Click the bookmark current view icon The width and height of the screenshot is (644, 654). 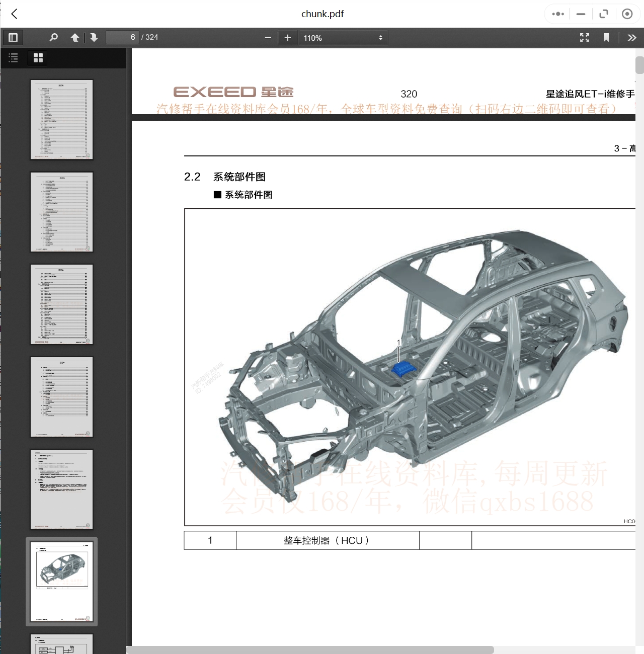pos(606,38)
